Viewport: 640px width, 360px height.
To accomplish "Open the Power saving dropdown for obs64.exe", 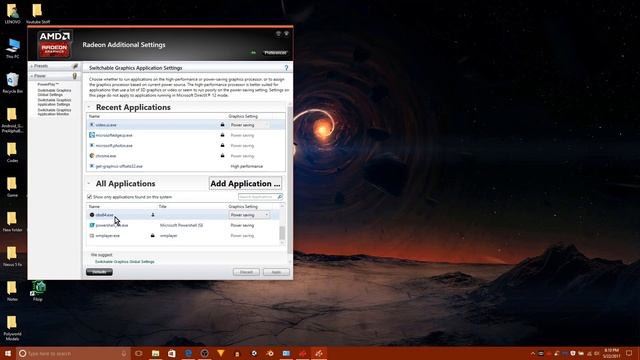I will pyautogui.click(x=249, y=215).
